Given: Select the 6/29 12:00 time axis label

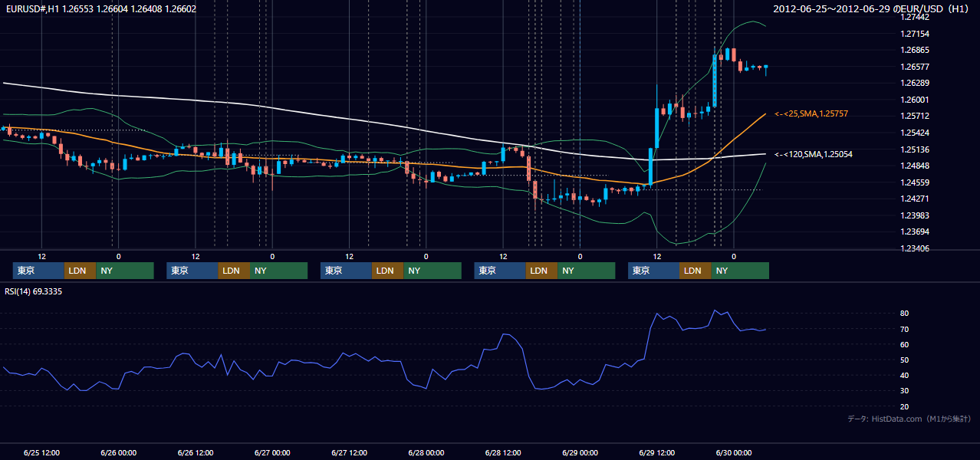Looking at the screenshot, I should pos(656,452).
